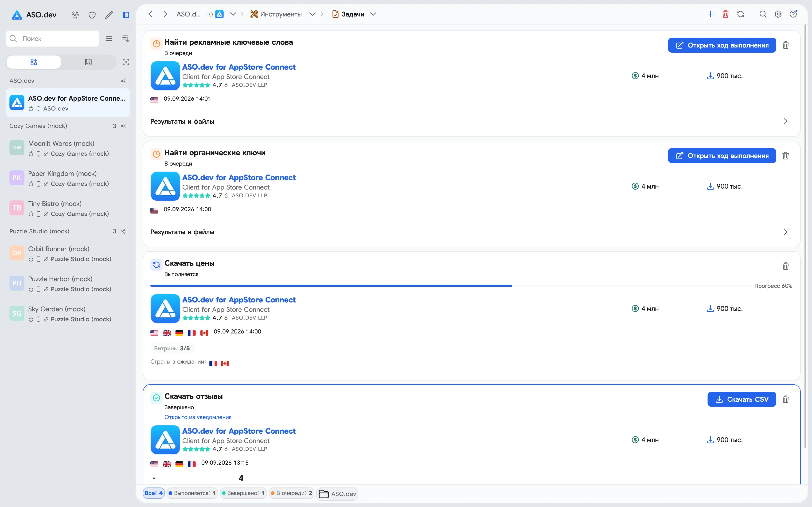Click share icon for Puzzle Studio group
The height and width of the screenshot is (507, 812).
123,231
